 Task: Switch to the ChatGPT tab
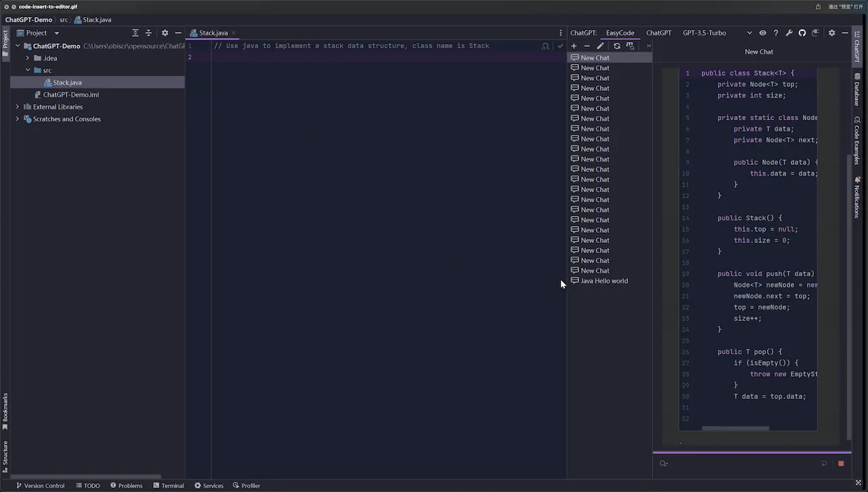(658, 33)
